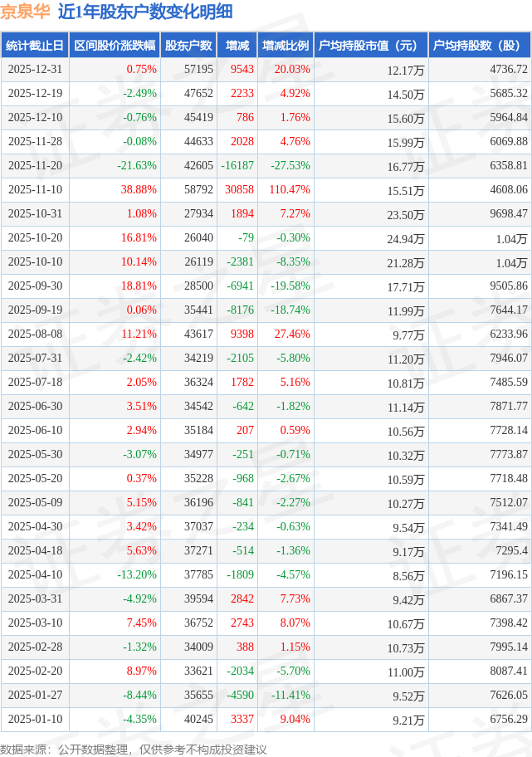The image size is (532, 757).
Task: Click the 户均持股市值（元） column header
Action: pyautogui.click(x=370, y=46)
